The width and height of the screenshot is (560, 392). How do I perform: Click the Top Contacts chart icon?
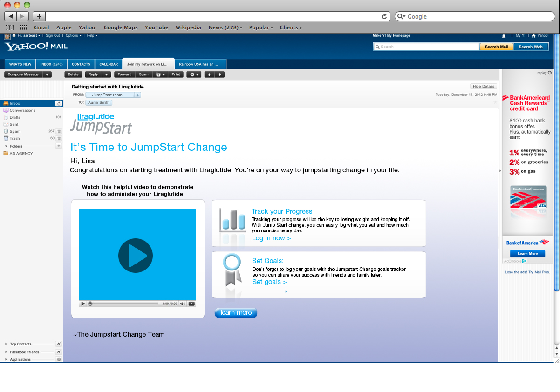point(59,344)
